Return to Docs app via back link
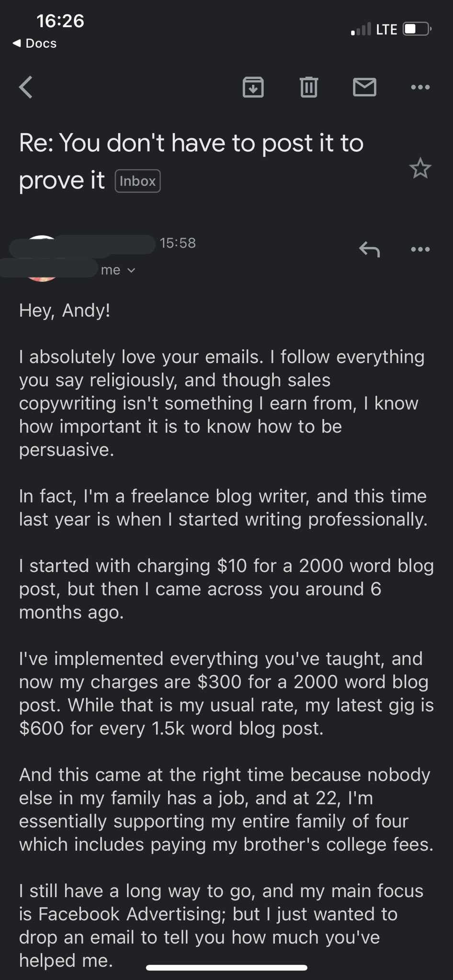Screen dimensions: 453x980 pyautogui.click(x=34, y=43)
